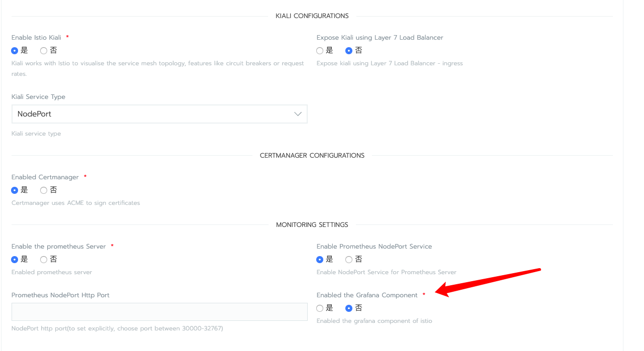This screenshot has width=644, height=351.
Task: Click the Prometheus NodePort Http Port field
Action: click(x=159, y=312)
